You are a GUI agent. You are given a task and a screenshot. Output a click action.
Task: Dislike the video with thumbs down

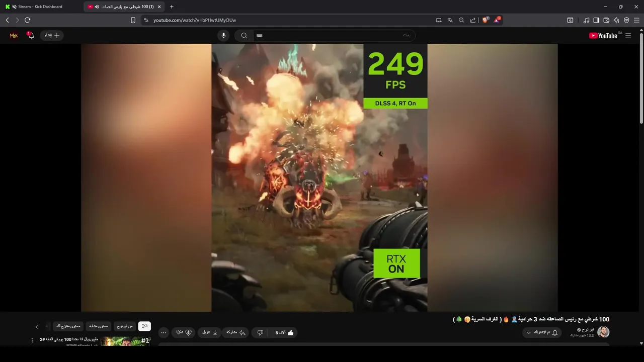(260, 332)
